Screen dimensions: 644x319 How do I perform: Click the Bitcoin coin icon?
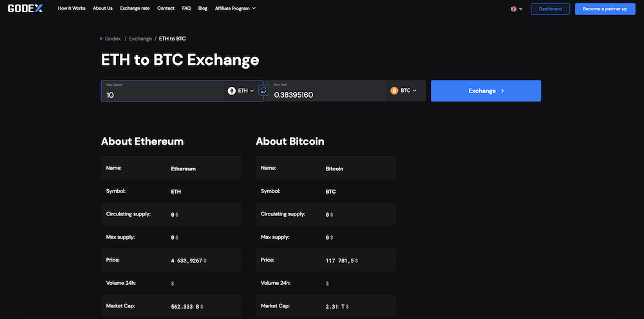point(394,91)
